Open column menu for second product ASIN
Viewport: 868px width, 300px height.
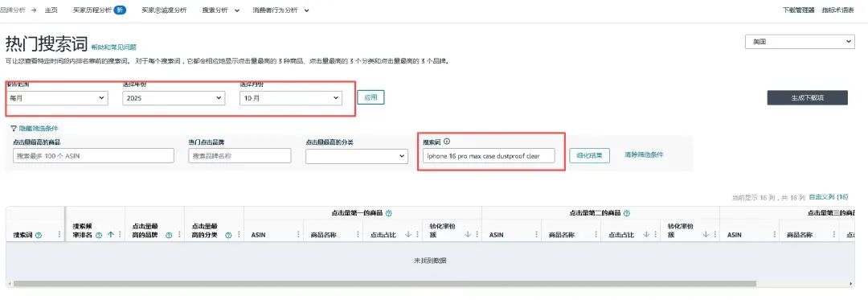tap(536, 235)
